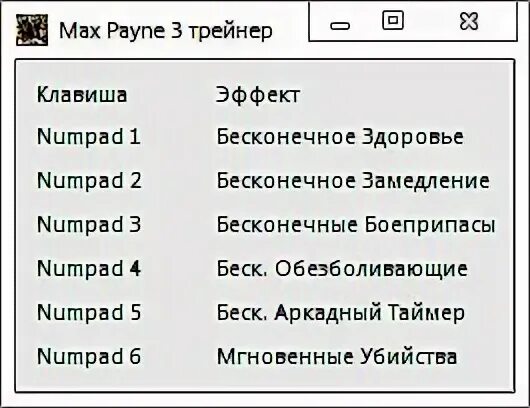The width and height of the screenshot is (530, 408).
Task: Click the 'Numpad 2' key label
Action: point(89,181)
